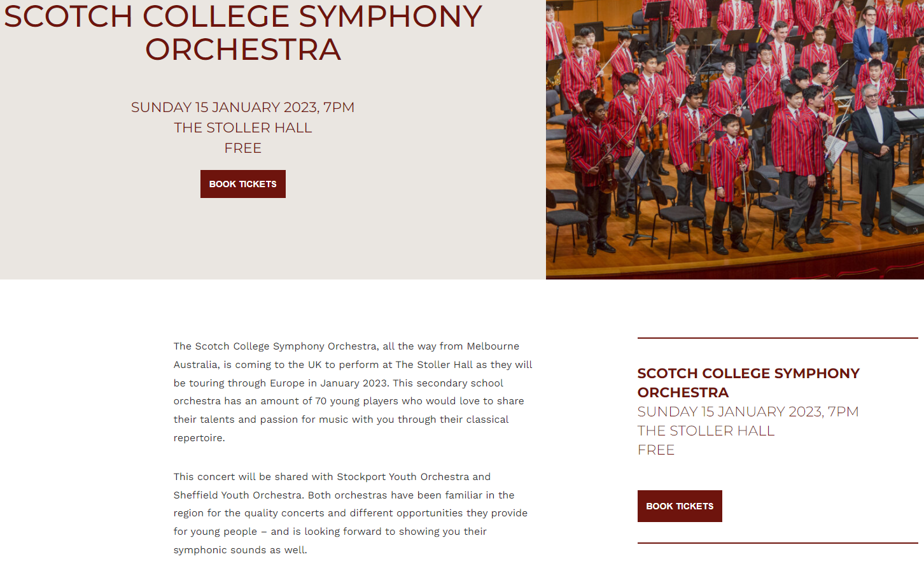Click the first paragraph about Melbourne Australia
Screen dimensions: 924x587
(x=353, y=392)
